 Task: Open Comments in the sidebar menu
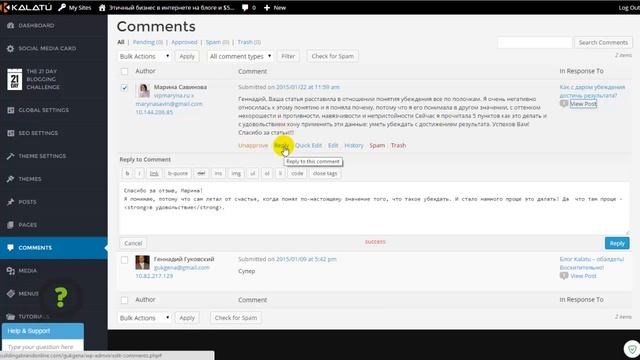(53, 247)
